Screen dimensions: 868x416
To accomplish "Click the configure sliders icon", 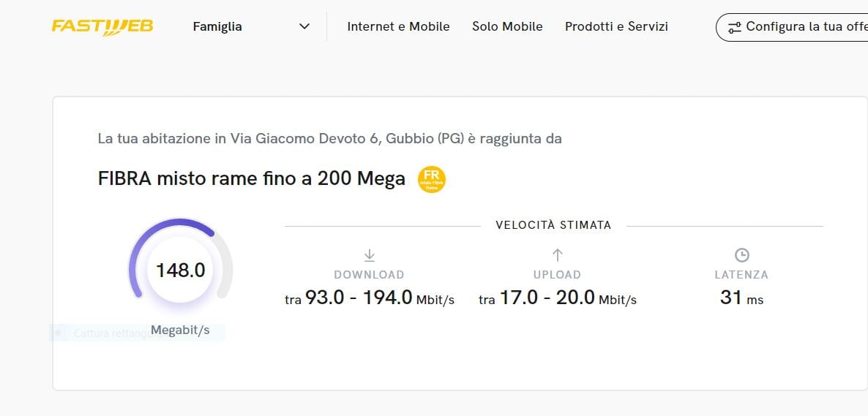I will pyautogui.click(x=735, y=27).
